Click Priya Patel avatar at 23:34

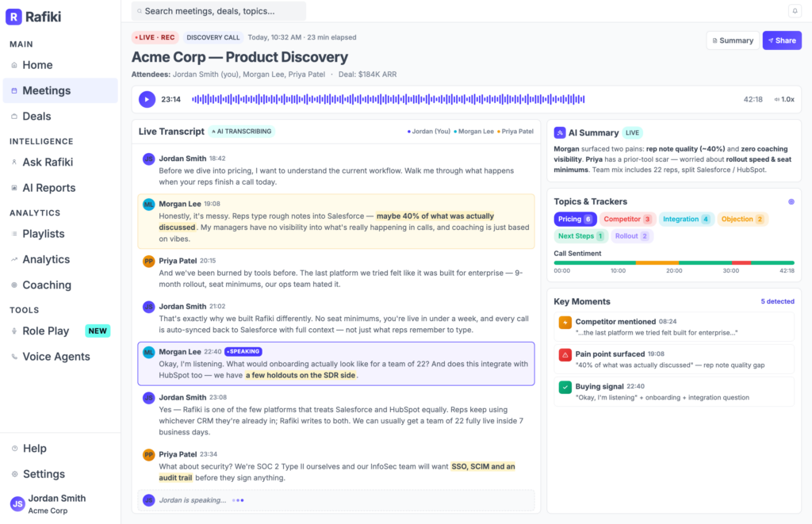coord(148,455)
